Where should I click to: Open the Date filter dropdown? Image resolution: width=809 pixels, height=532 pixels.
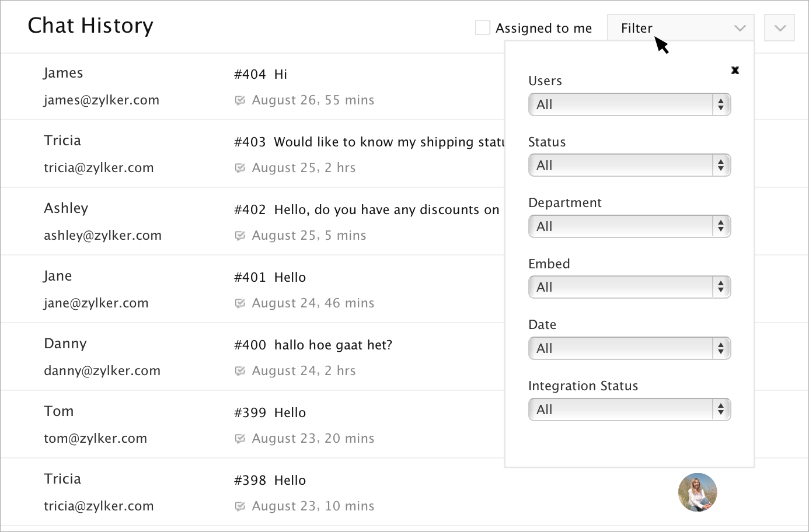[x=629, y=349]
